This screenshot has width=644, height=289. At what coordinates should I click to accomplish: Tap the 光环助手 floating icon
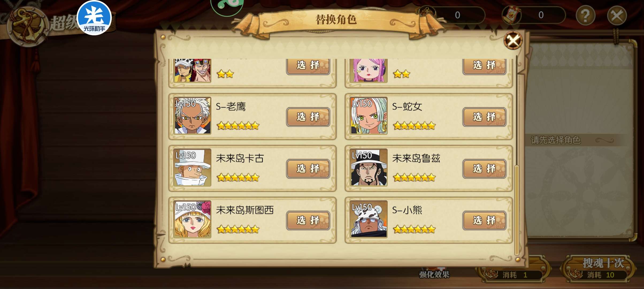(94, 18)
